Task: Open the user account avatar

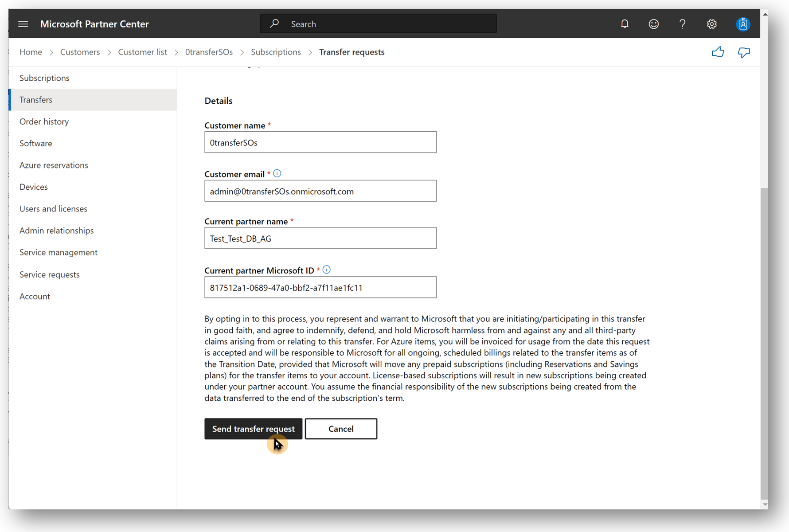Action: click(742, 24)
